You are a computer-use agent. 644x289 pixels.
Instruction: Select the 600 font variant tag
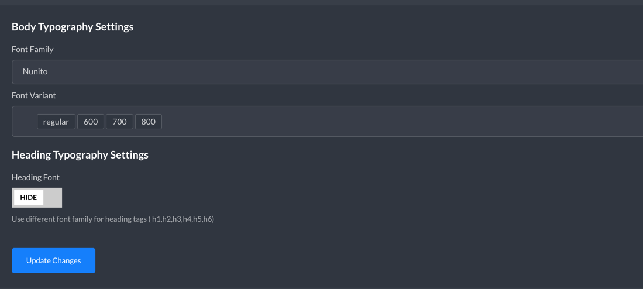click(x=91, y=122)
